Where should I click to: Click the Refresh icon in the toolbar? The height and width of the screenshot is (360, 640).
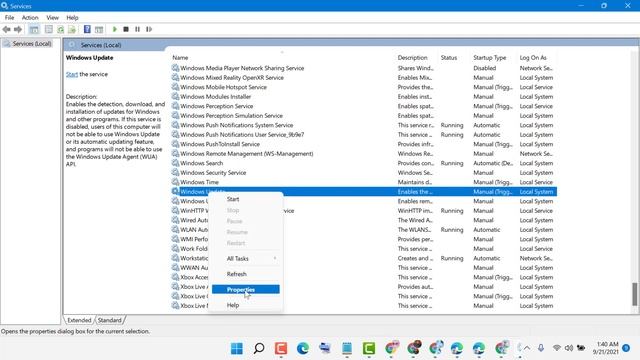pyautogui.click(x=61, y=29)
